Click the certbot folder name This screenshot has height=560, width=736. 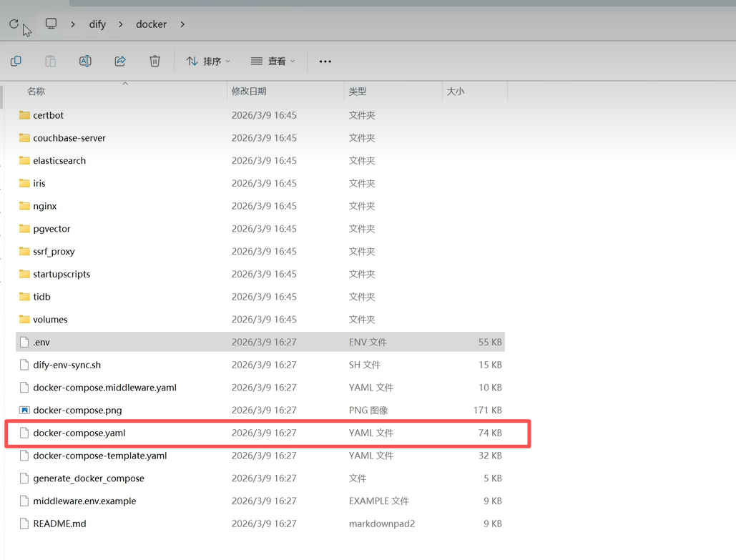(49, 115)
